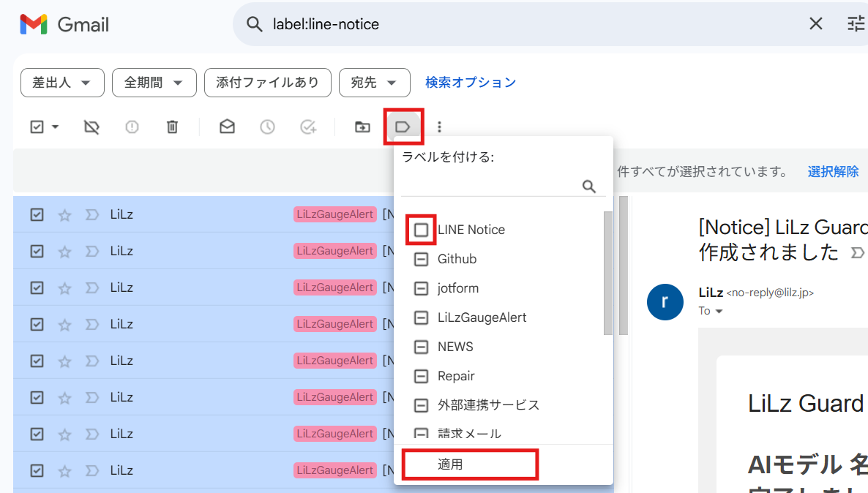Image resolution: width=868 pixels, height=493 pixels.
Task: Check the LINE Notice label checkbox
Action: [421, 229]
